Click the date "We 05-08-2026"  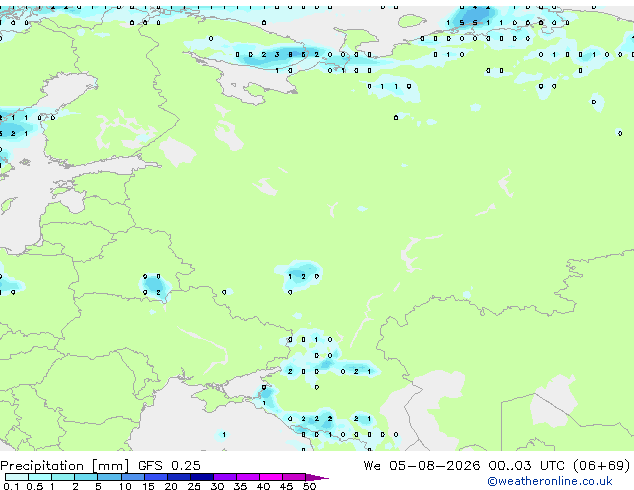[422, 466]
